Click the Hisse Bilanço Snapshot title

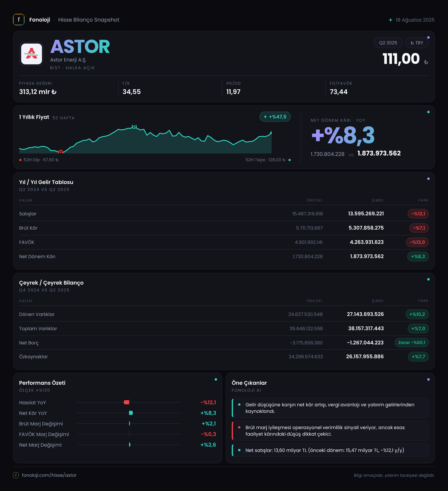pos(89,20)
